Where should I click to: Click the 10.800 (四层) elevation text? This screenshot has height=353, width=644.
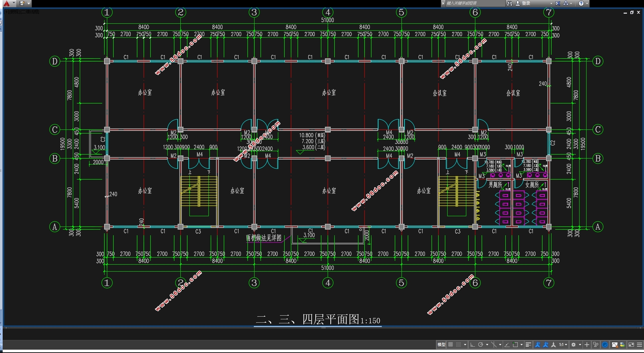[x=312, y=135]
